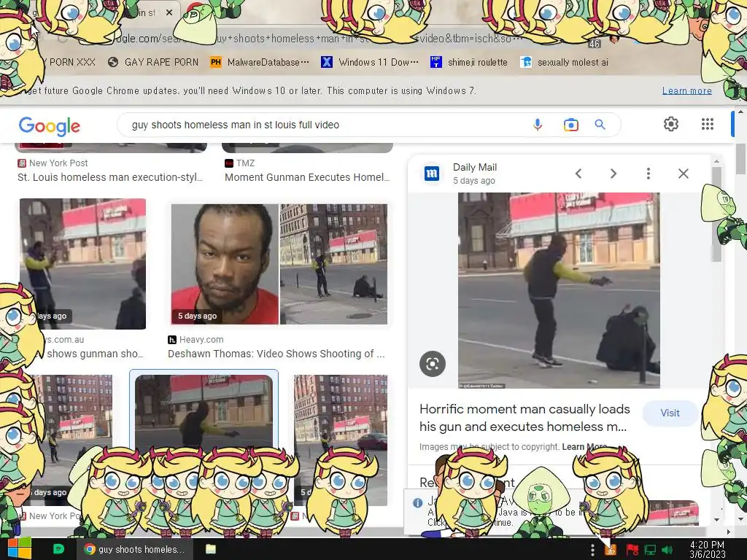Show previous image in preview panel
Image resolution: width=747 pixels, height=560 pixels.
[578, 174]
